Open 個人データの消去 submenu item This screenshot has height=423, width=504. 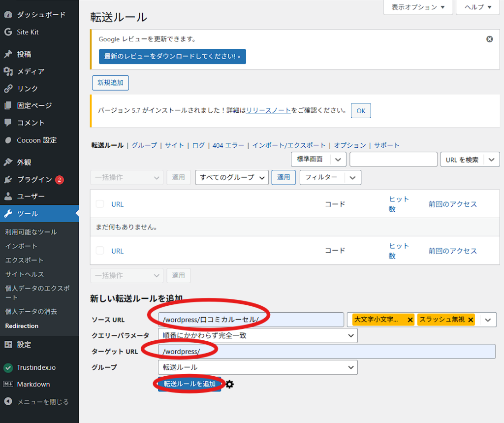coord(31,311)
